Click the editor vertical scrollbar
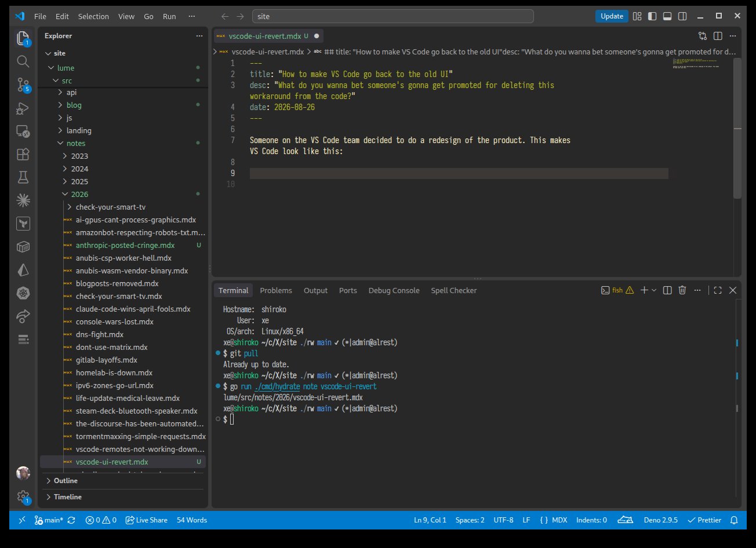The image size is (756, 548). (x=737, y=127)
